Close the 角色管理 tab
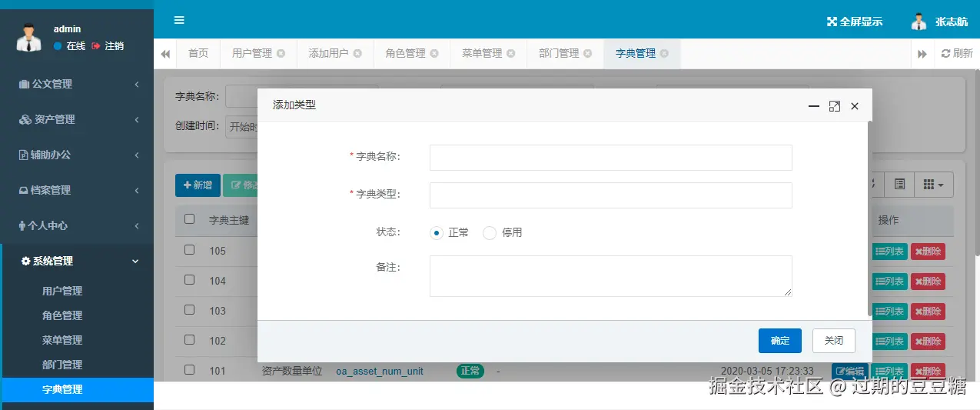This screenshot has width=980, height=410. click(x=434, y=54)
